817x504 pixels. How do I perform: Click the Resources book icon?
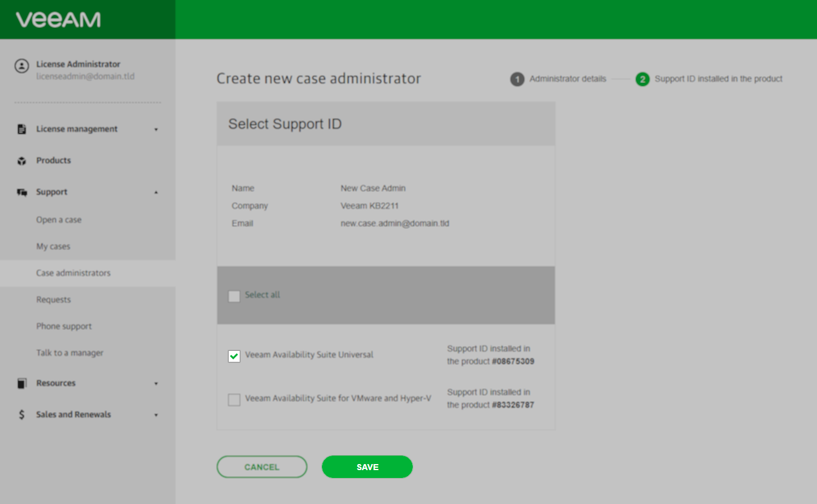point(22,383)
